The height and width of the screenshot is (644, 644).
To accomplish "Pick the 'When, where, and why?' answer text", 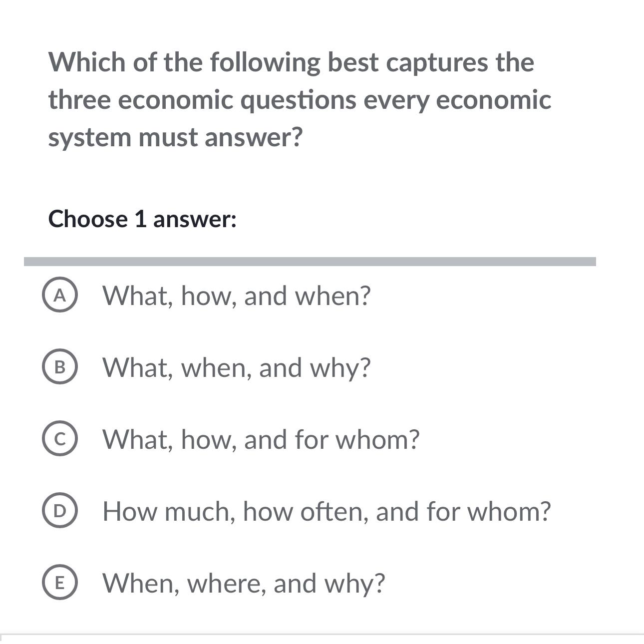I will [244, 583].
